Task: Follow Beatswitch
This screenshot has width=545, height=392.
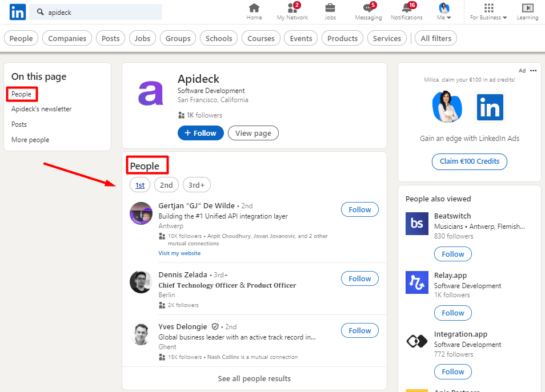Action: [x=453, y=254]
